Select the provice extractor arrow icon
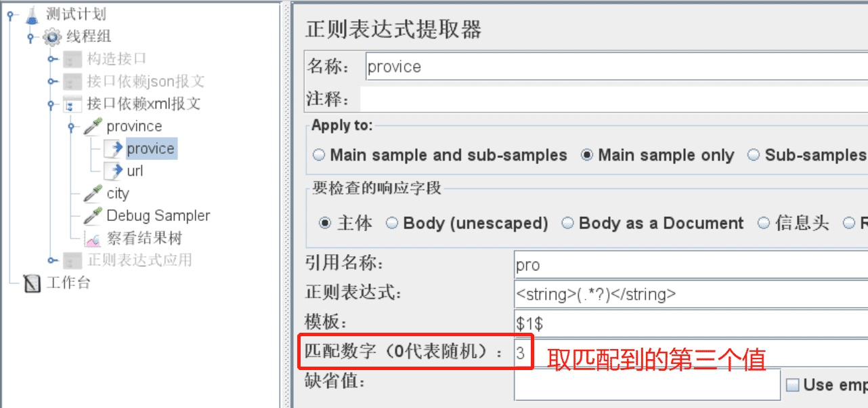This screenshot has width=868, height=408. click(x=114, y=148)
